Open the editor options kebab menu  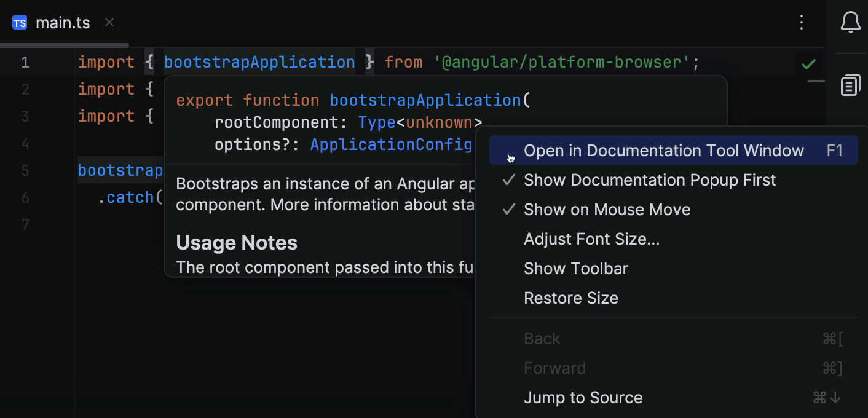click(802, 22)
